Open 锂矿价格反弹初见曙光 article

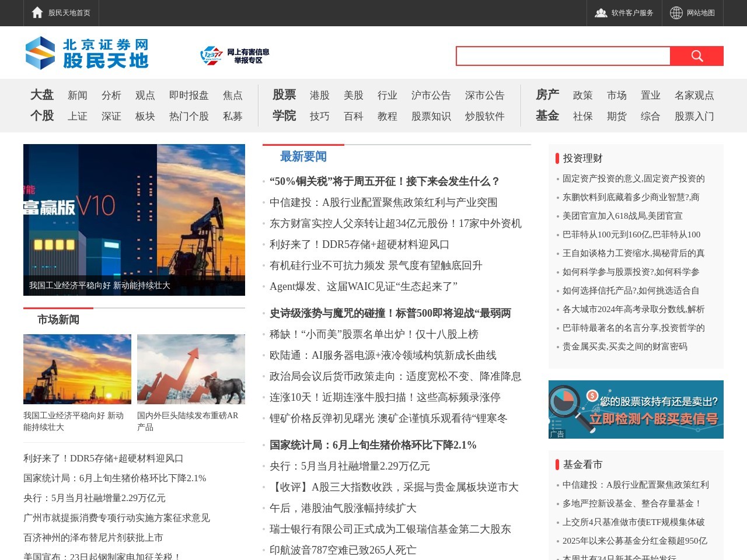point(389,418)
